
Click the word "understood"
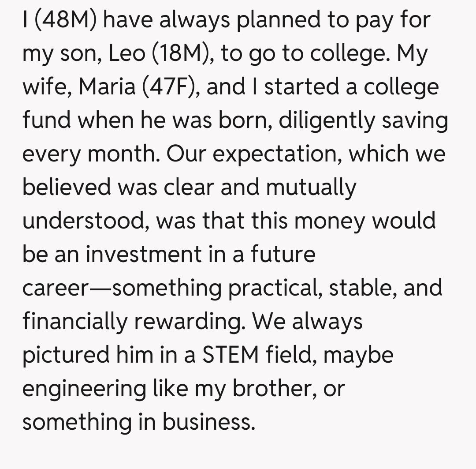83,221
